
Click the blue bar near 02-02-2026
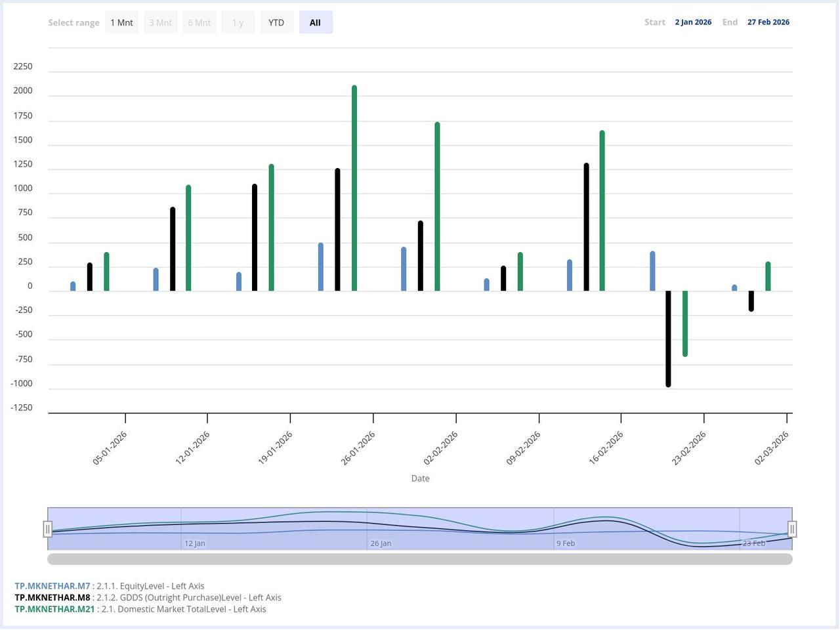(x=403, y=266)
